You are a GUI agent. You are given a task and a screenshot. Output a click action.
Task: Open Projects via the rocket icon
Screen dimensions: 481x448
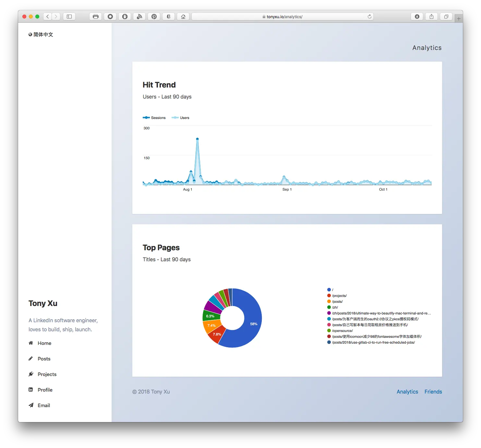tap(31, 374)
